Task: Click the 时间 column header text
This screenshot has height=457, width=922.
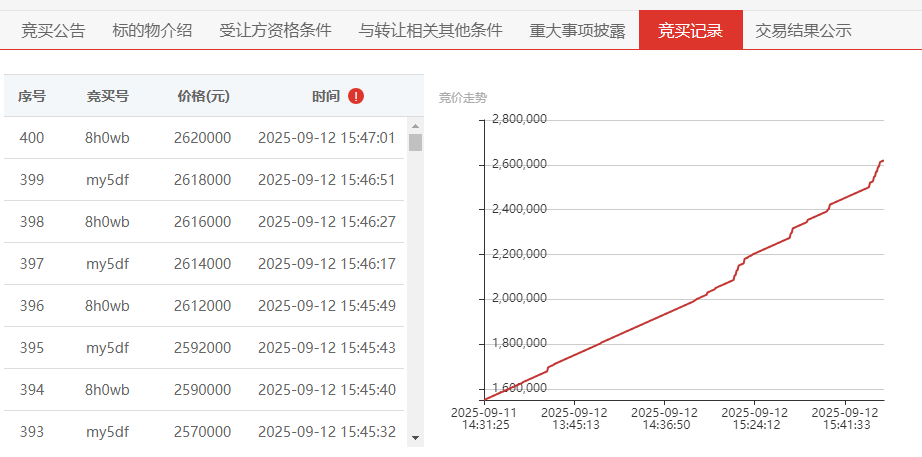Action: (326, 96)
